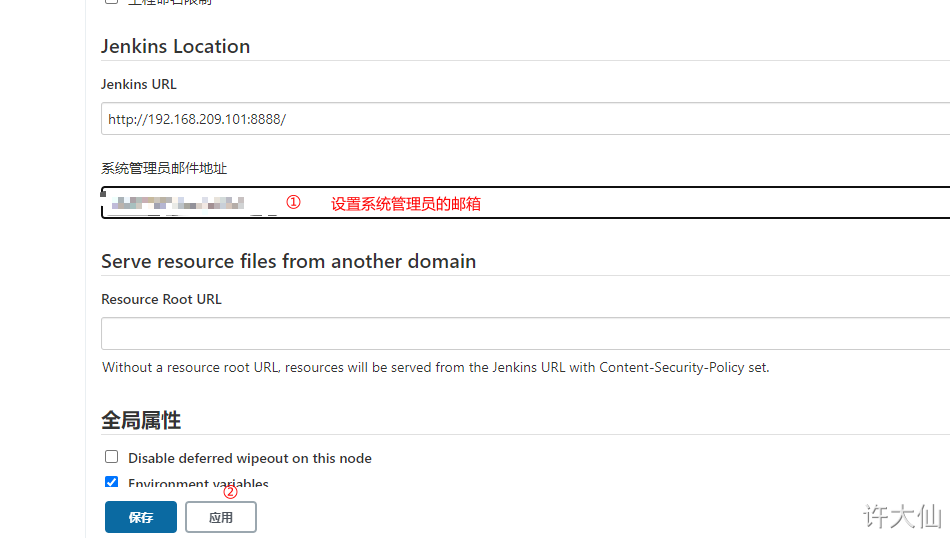
Task: Tick the Disable deferred wipeout checkbox
Action: coord(111,457)
